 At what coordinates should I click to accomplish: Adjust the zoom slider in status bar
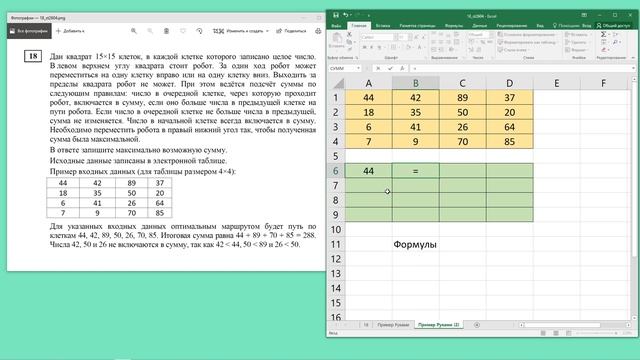597,333
